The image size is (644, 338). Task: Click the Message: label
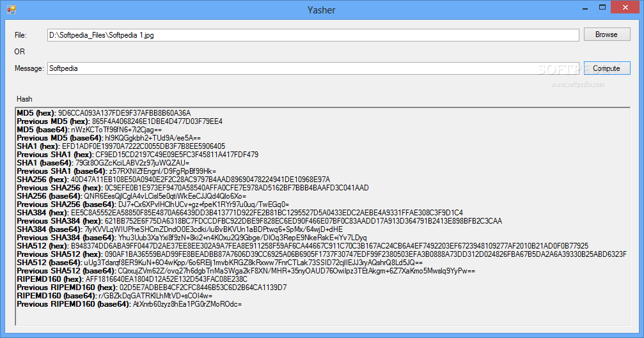point(29,68)
